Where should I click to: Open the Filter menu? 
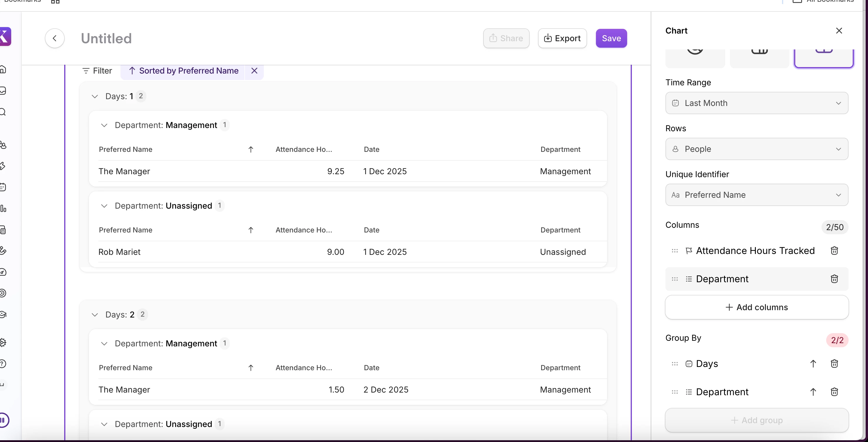(x=97, y=71)
